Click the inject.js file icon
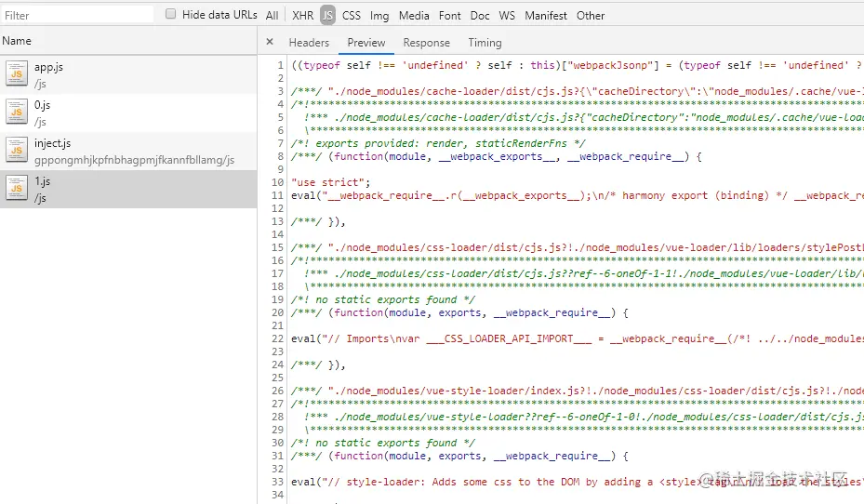 17,150
